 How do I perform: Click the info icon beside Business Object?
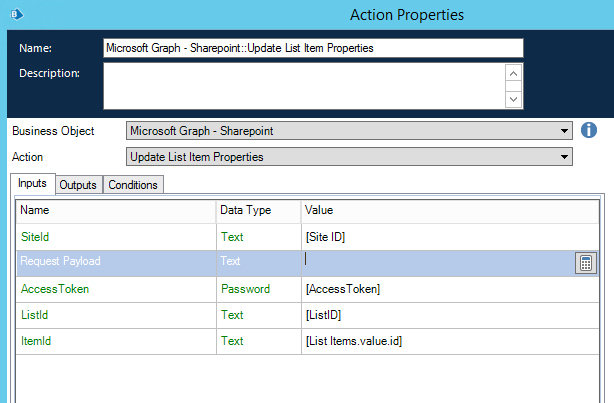click(x=590, y=131)
